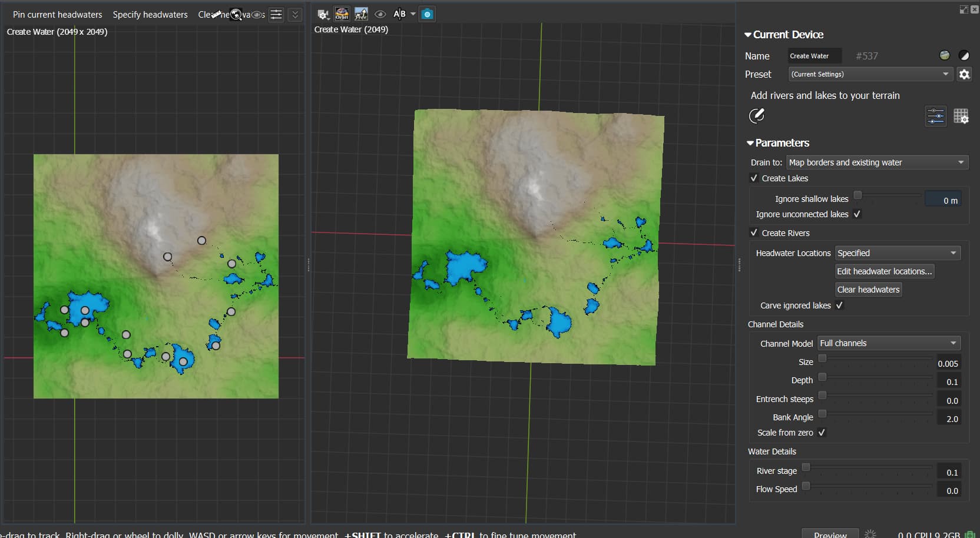This screenshot has width=980, height=538.
Task: Click the device Name field Create Water
Action: click(x=815, y=56)
